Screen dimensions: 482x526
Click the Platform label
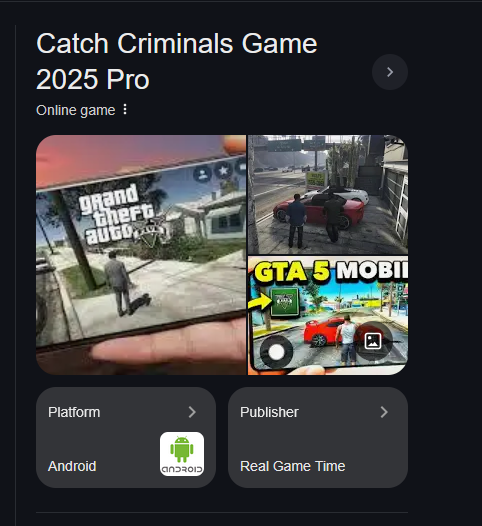pos(74,412)
